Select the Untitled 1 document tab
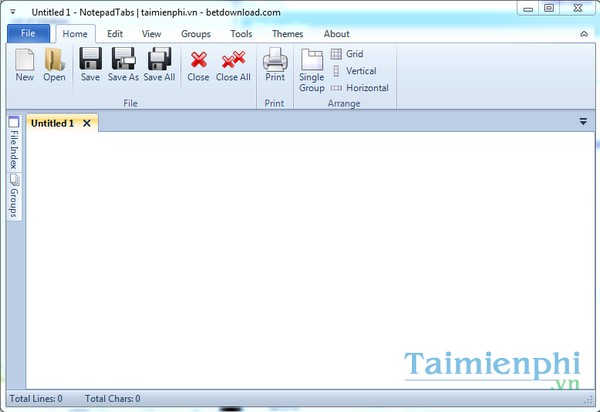This screenshot has height=412, width=600. tap(62, 123)
